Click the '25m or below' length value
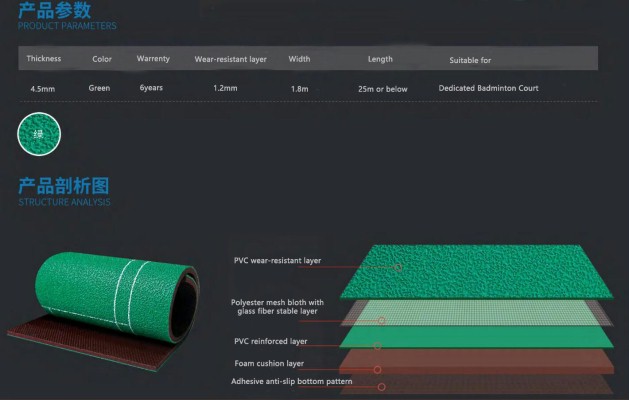This screenshot has width=629, height=400. click(382, 89)
